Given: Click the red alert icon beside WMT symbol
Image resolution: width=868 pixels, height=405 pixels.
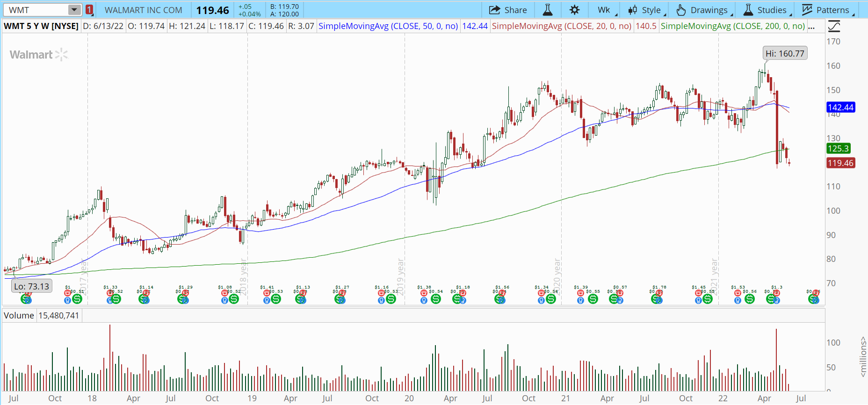Looking at the screenshot, I should 89,10.
